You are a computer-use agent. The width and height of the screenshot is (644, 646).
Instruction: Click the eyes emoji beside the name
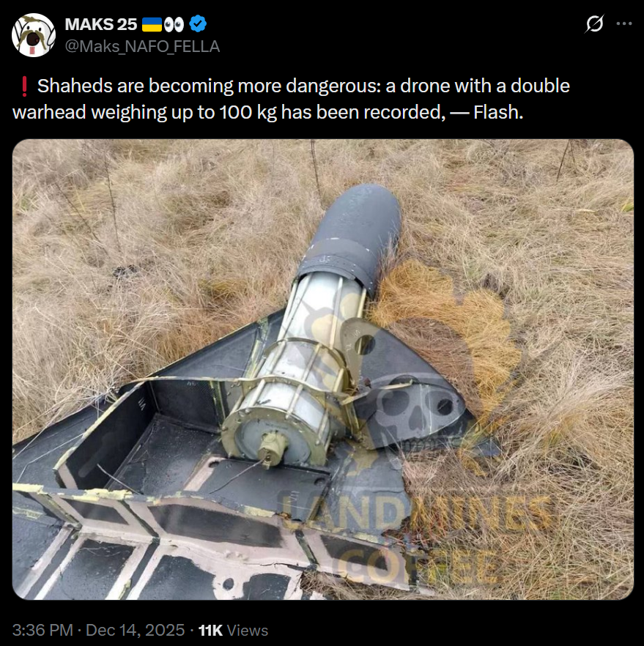pos(174,25)
